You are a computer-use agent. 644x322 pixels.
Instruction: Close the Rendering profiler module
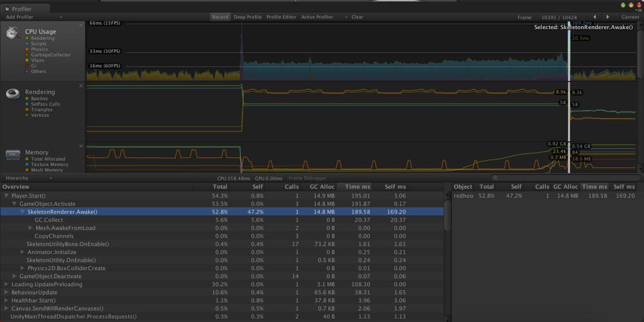(x=81, y=86)
